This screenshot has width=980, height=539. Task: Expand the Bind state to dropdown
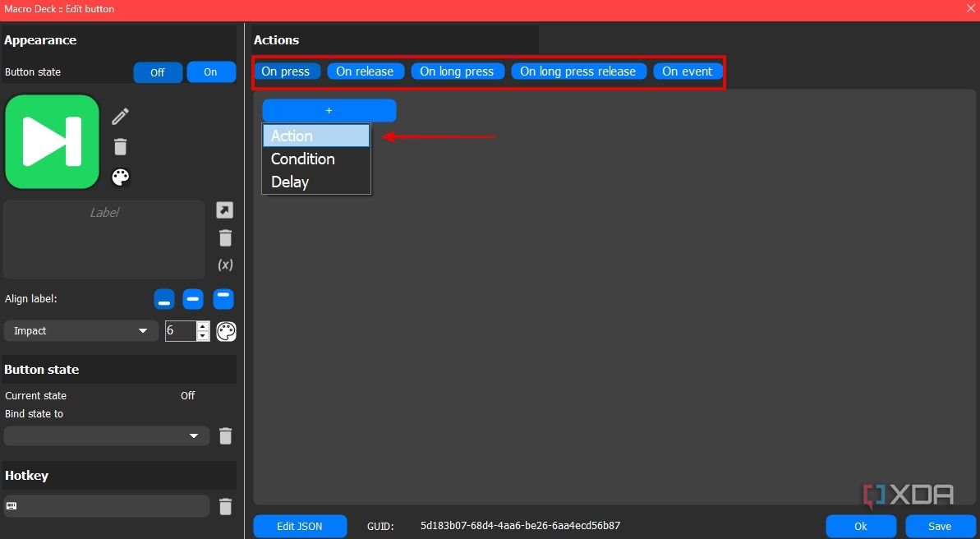point(106,436)
